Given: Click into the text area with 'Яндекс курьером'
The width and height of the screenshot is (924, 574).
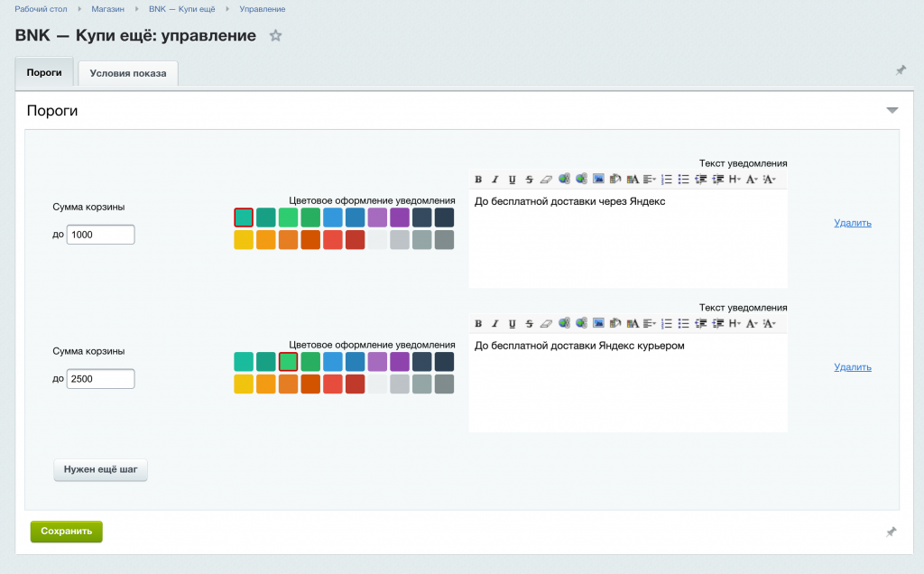Looking at the screenshot, I should click(x=628, y=383).
